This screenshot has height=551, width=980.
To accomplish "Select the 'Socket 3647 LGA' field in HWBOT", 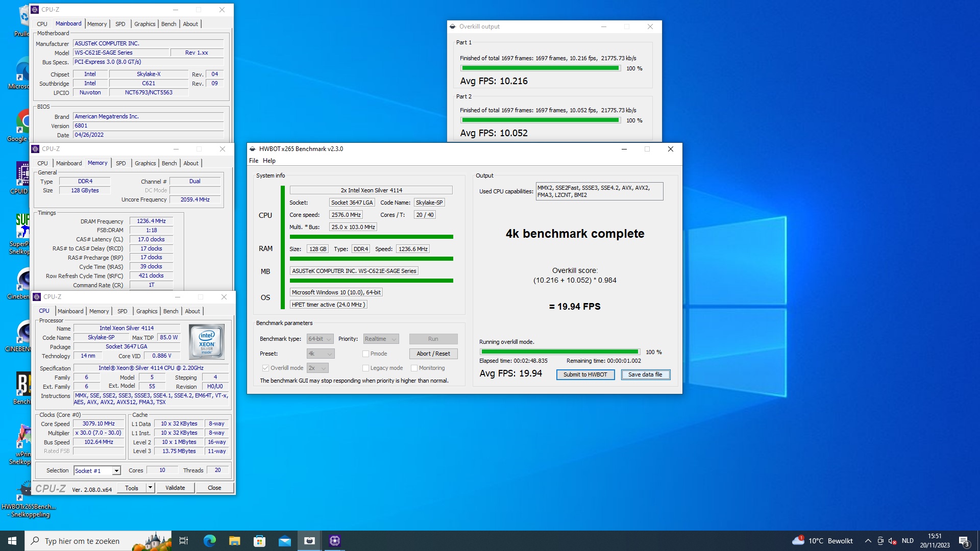I will pos(352,203).
